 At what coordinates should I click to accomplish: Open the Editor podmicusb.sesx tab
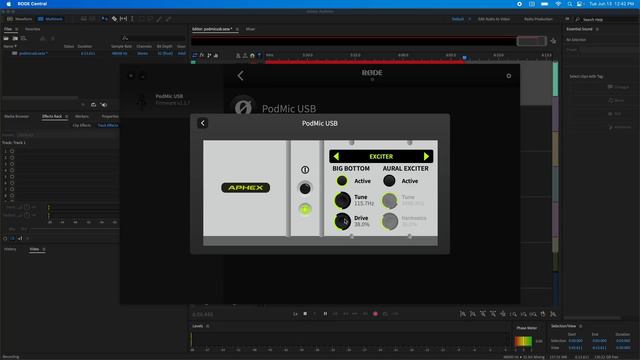[x=212, y=29]
